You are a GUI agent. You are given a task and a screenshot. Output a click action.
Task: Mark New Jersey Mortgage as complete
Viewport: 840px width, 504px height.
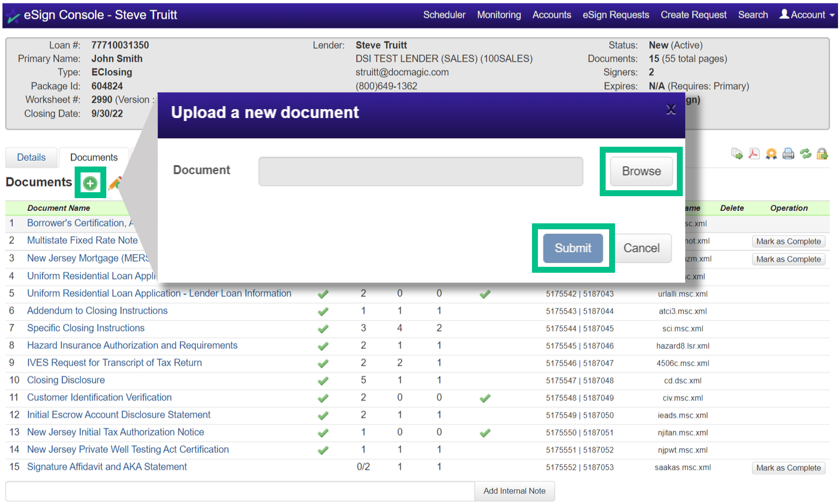coord(788,259)
